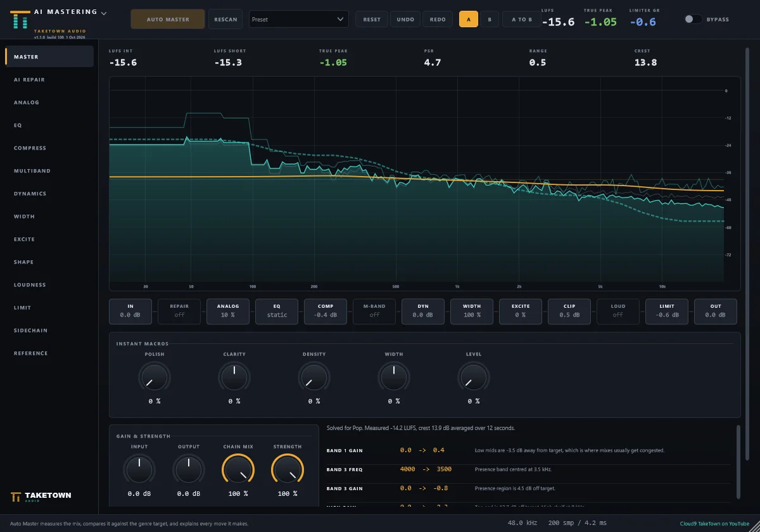Screen dimensions: 760x532
Task: Click the IN 0.0 dB chain module
Action: point(130,311)
